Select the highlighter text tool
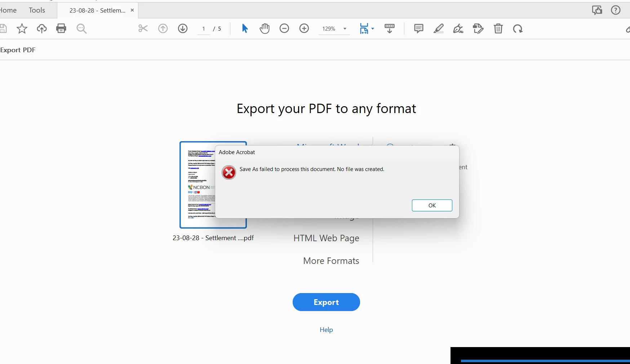The image size is (630, 364). pyautogui.click(x=438, y=28)
